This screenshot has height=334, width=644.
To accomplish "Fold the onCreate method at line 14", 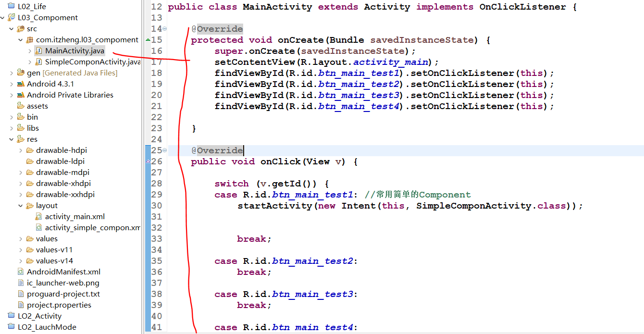I will pos(165,29).
